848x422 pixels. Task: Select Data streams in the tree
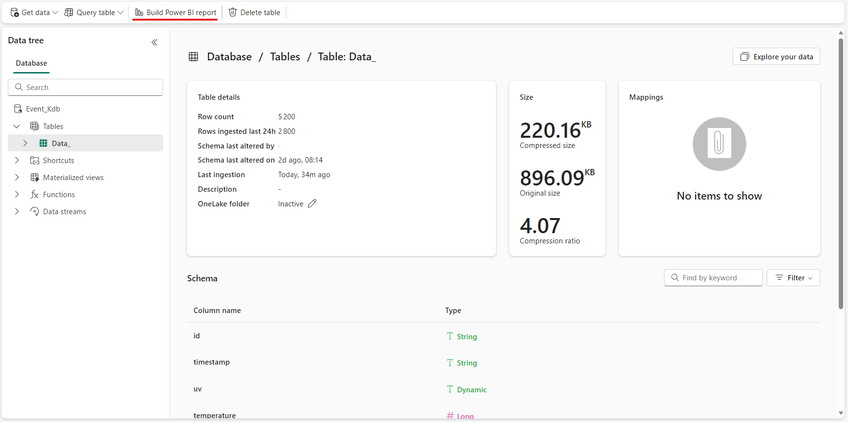coord(64,212)
